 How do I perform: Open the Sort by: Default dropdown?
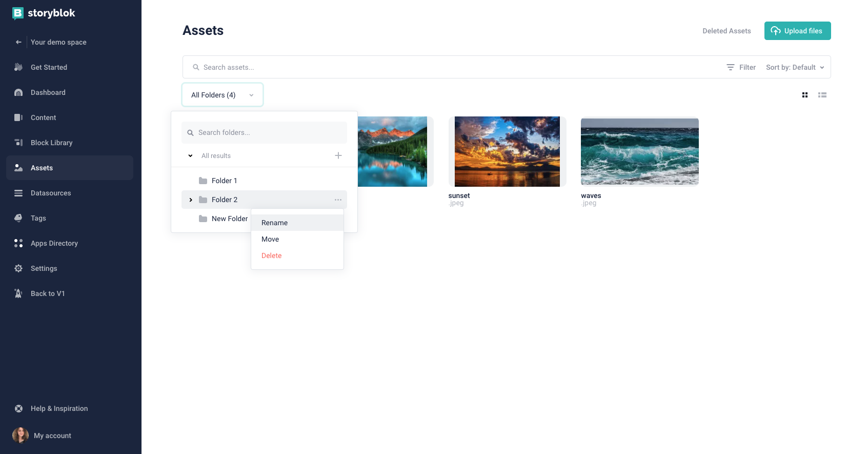point(795,67)
